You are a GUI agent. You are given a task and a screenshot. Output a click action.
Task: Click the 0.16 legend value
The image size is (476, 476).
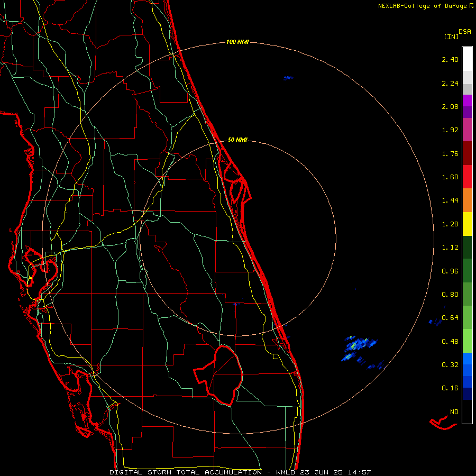coord(450,388)
